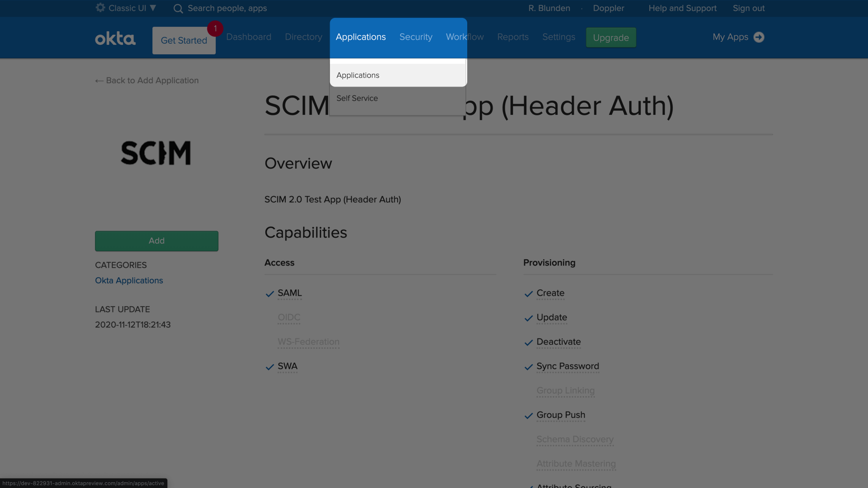
Task: Click the SCIM 2.0 Test App description text
Action: click(x=333, y=200)
